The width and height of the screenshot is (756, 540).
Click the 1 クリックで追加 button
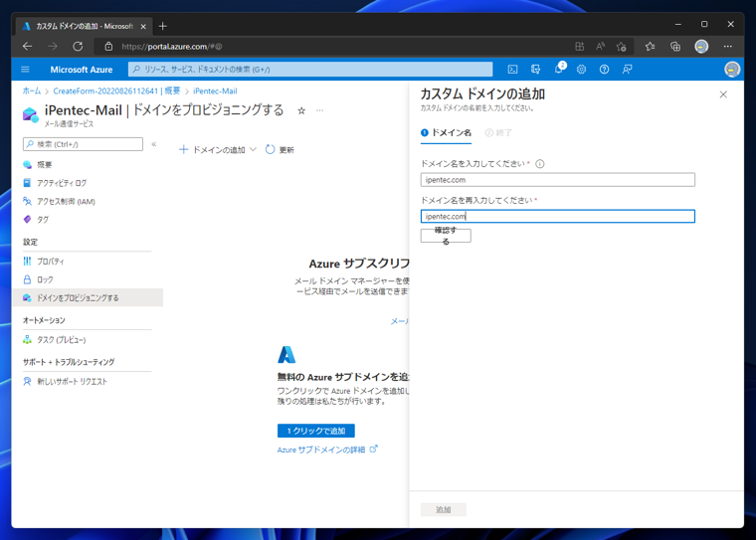(x=315, y=431)
